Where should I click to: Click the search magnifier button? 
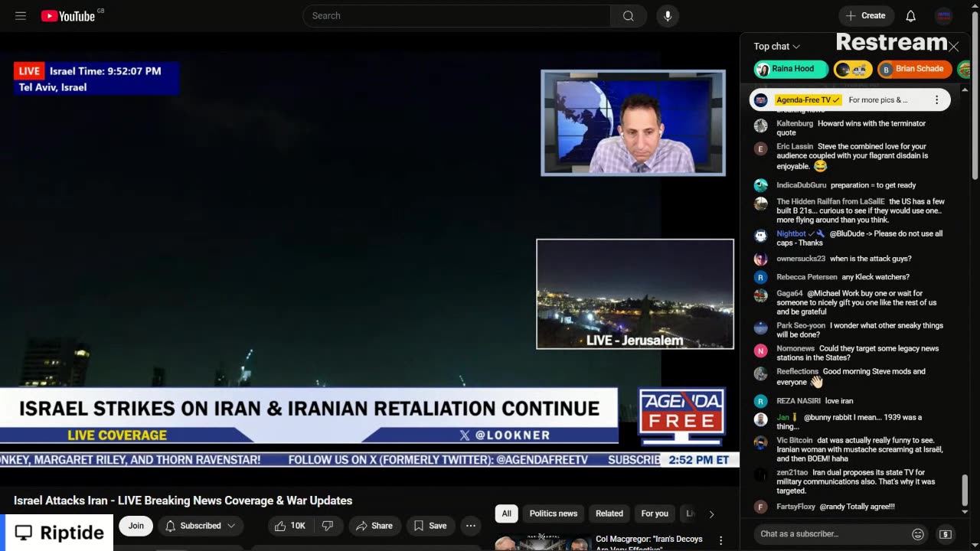(x=629, y=15)
